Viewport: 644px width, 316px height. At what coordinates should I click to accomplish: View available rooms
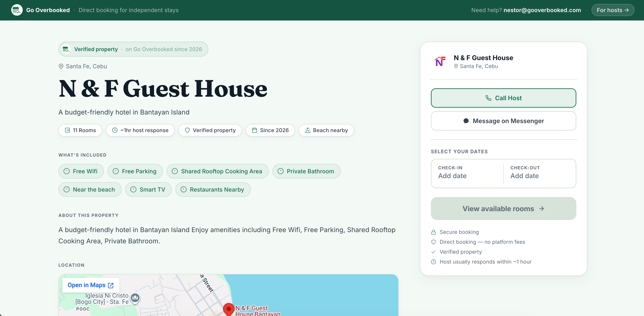pos(503,209)
